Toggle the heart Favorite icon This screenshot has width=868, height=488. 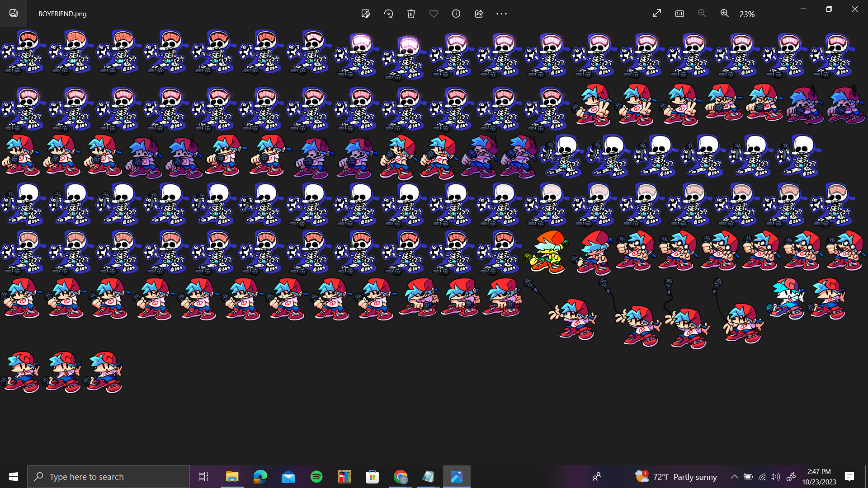[x=434, y=14]
